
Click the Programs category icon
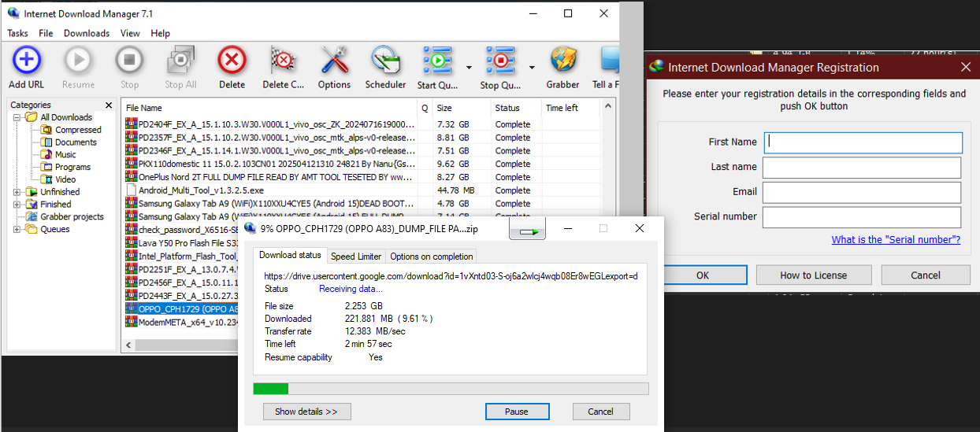coord(47,167)
